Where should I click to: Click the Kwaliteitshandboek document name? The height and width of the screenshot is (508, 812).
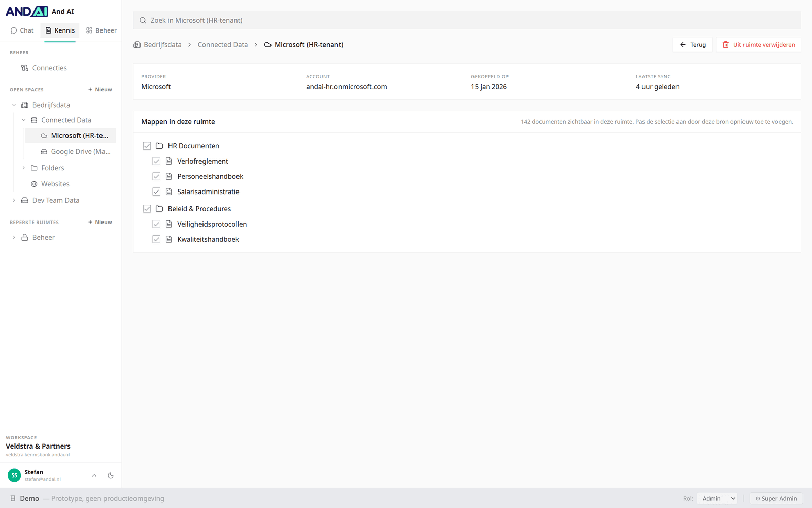tap(208, 239)
